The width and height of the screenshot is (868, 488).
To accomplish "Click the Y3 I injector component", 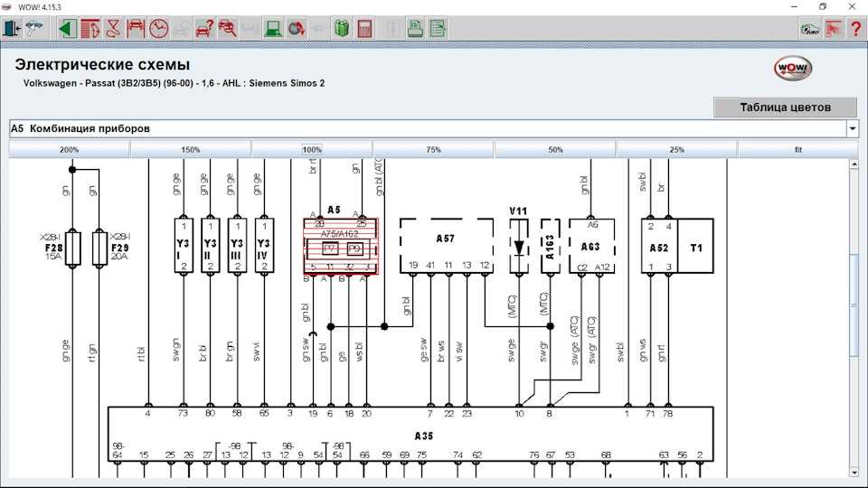I will [x=184, y=246].
